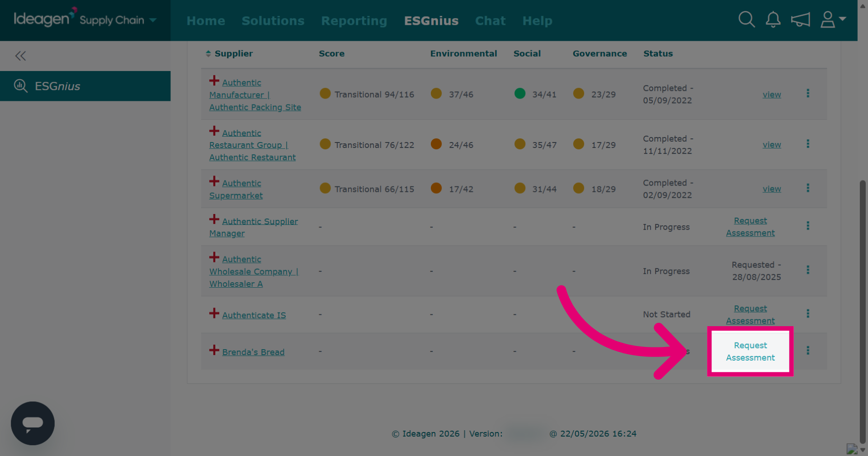Click 'Transitional 66/115' score text
This screenshot has width=868, height=456.
(374, 189)
